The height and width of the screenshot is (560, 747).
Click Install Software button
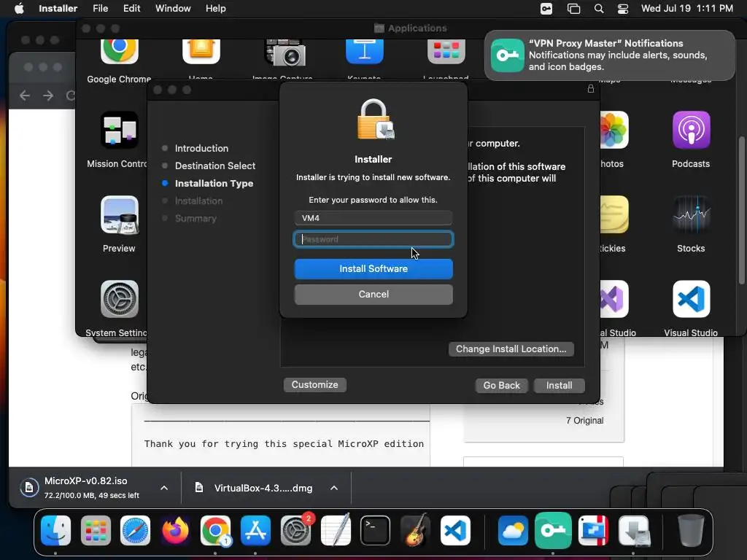[x=373, y=269]
